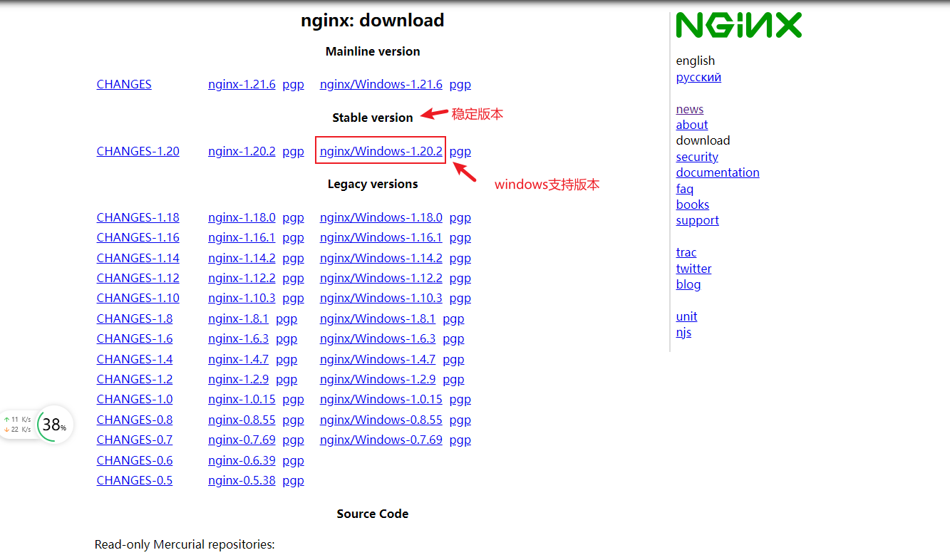Download nginx-1.8.1 source

pyautogui.click(x=238, y=318)
